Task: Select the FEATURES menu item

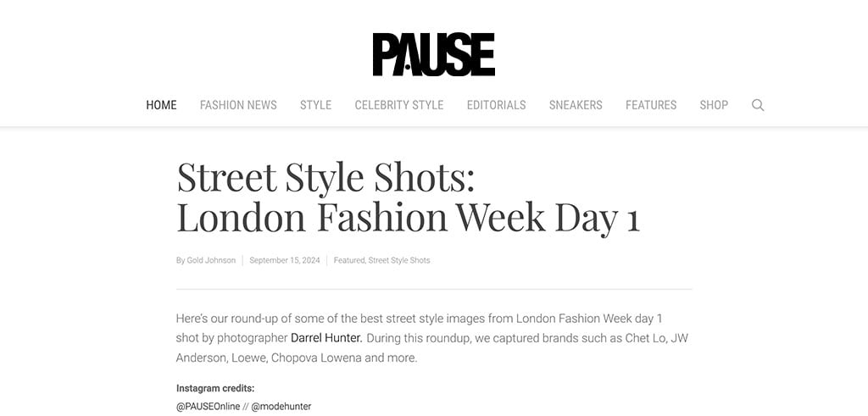Action: pos(651,105)
